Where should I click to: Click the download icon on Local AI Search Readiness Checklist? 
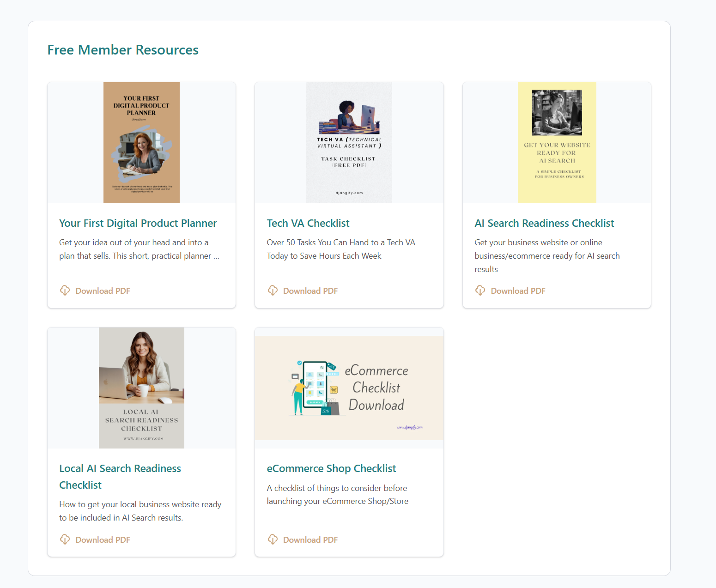[x=65, y=539]
